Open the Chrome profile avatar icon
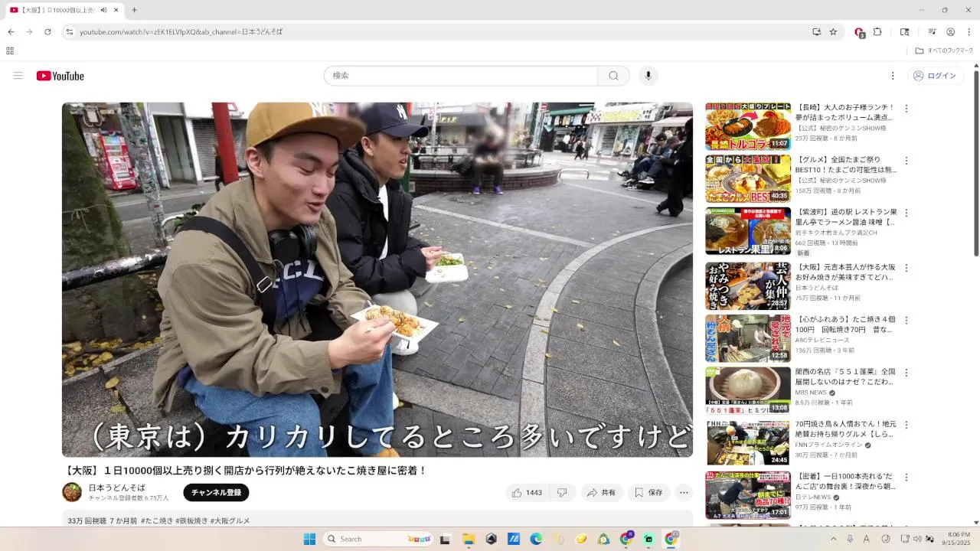980x551 pixels. (x=950, y=31)
